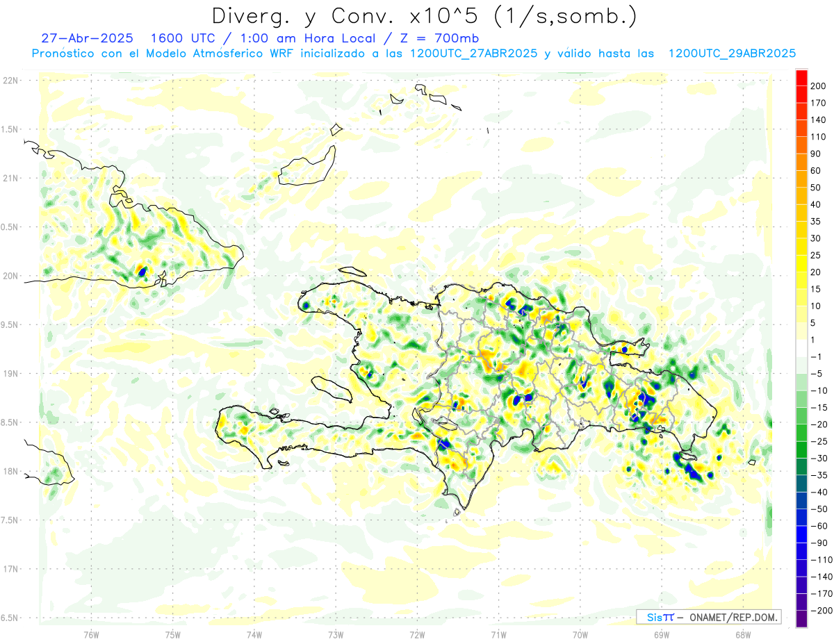Click the '70W' longitude label

580,635
